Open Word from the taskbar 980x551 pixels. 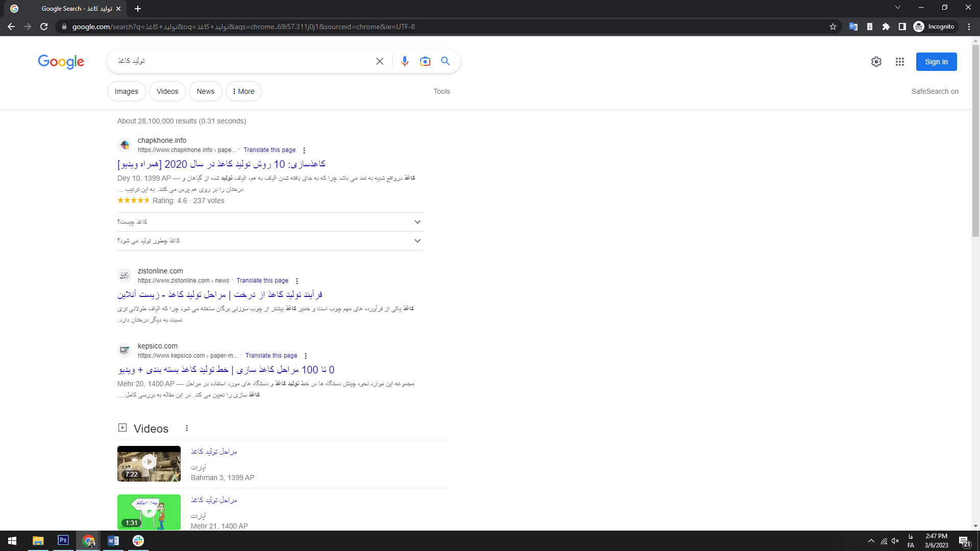click(x=113, y=541)
